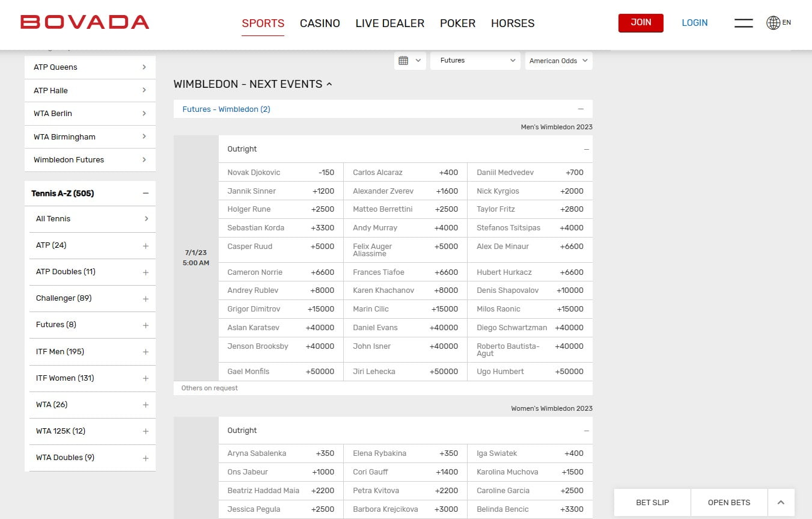The image size is (812, 519).
Task: Select Nick Kyrgios +2000 odds
Action: pyautogui.click(x=530, y=191)
